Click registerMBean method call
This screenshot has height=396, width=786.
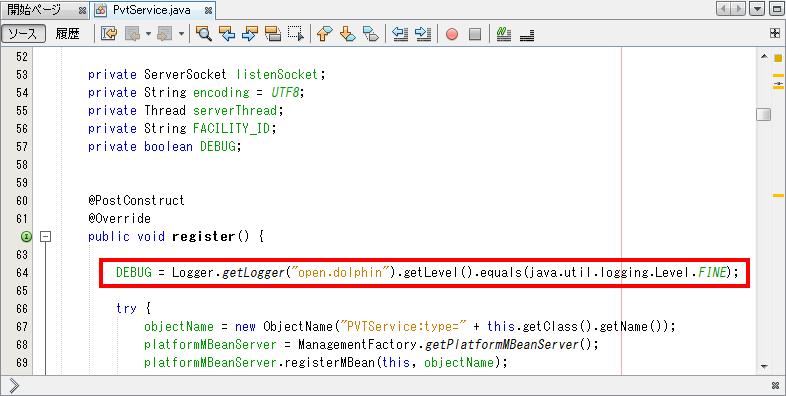[330, 362]
